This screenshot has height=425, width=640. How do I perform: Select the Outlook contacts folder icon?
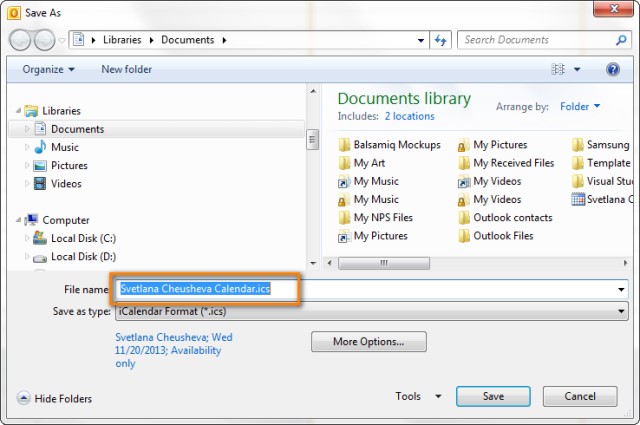click(464, 218)
